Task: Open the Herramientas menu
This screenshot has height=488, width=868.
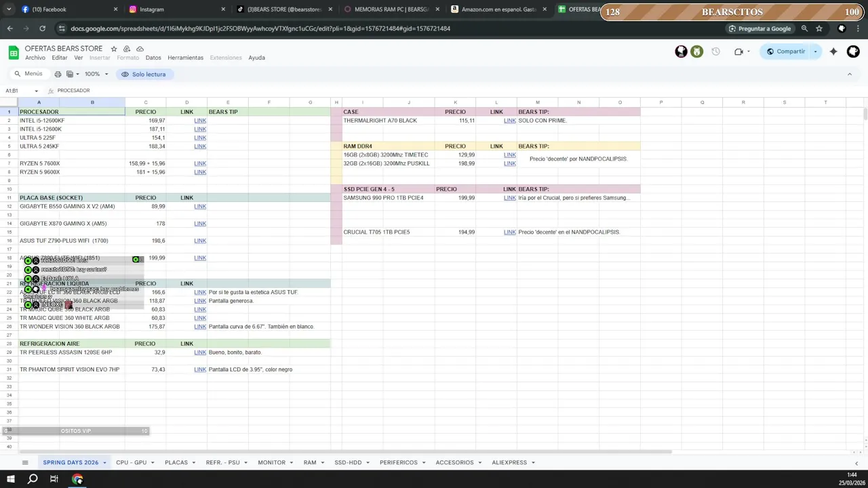Action: (x=185, y=58)
